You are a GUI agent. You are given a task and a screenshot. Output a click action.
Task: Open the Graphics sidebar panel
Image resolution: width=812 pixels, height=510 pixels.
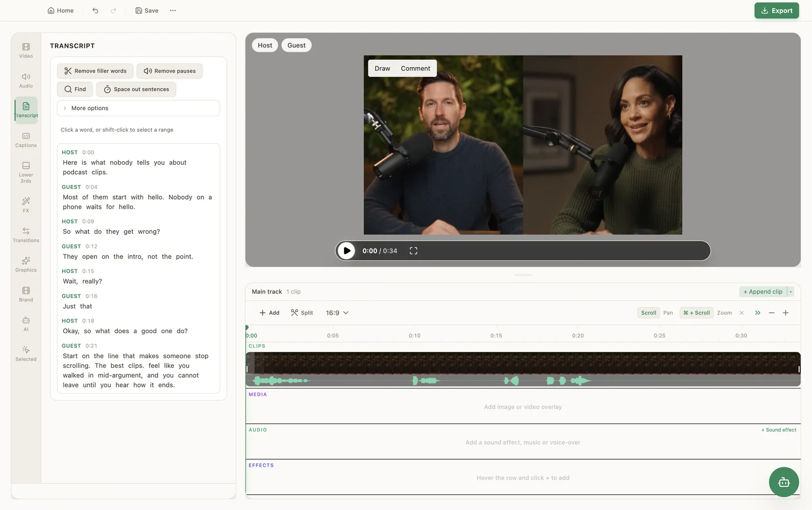pos(26,264)
